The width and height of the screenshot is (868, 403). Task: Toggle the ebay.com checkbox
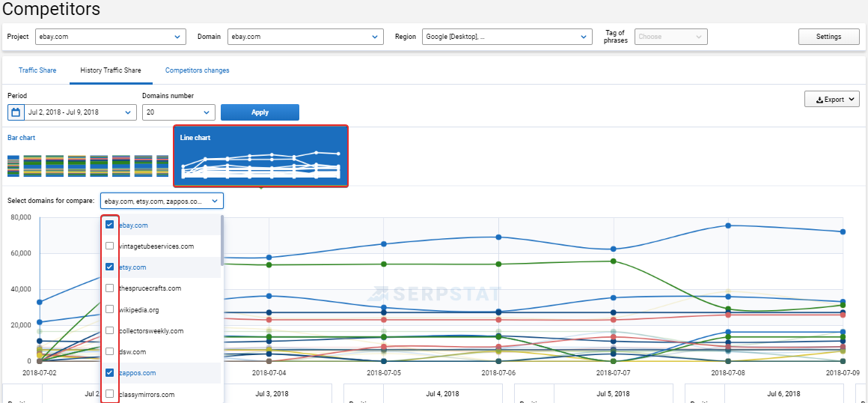tap(109, 225)
